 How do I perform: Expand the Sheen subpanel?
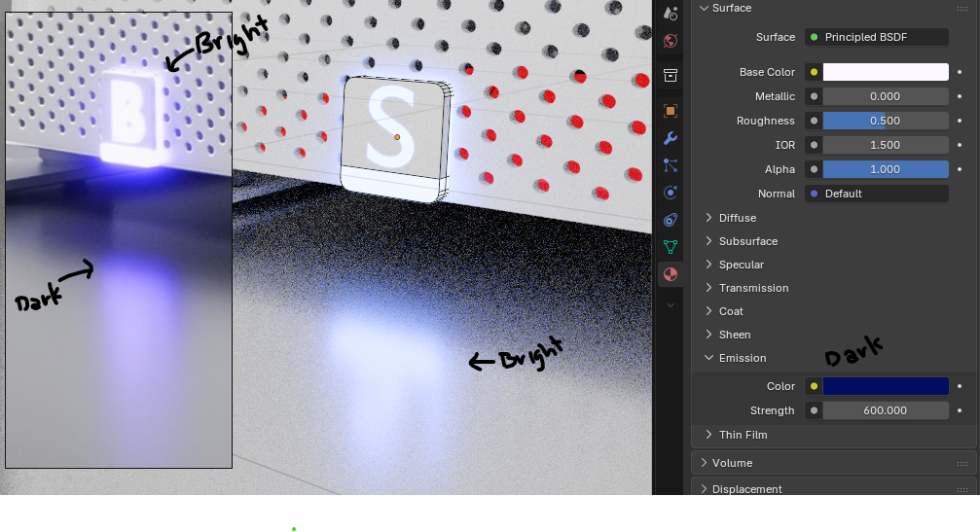pos(708,334)
